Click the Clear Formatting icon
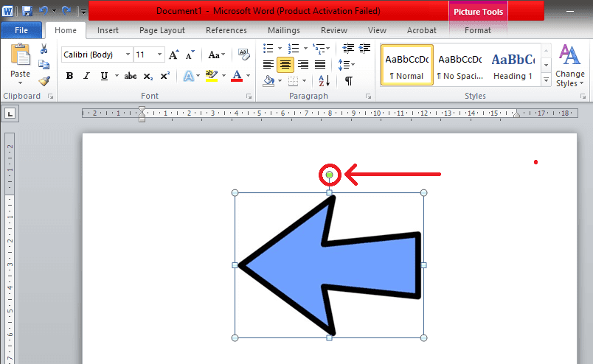593x364 pixels. tap(243, 55)
